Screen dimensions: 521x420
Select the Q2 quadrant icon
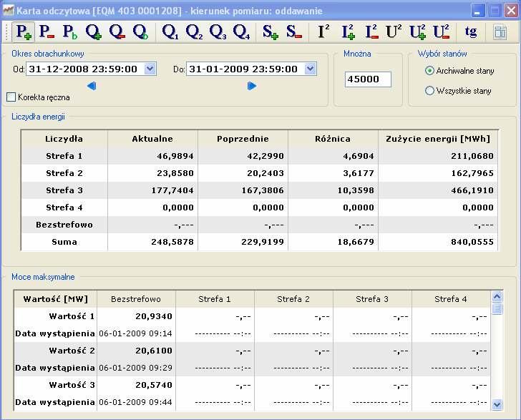tap(194, 32)
